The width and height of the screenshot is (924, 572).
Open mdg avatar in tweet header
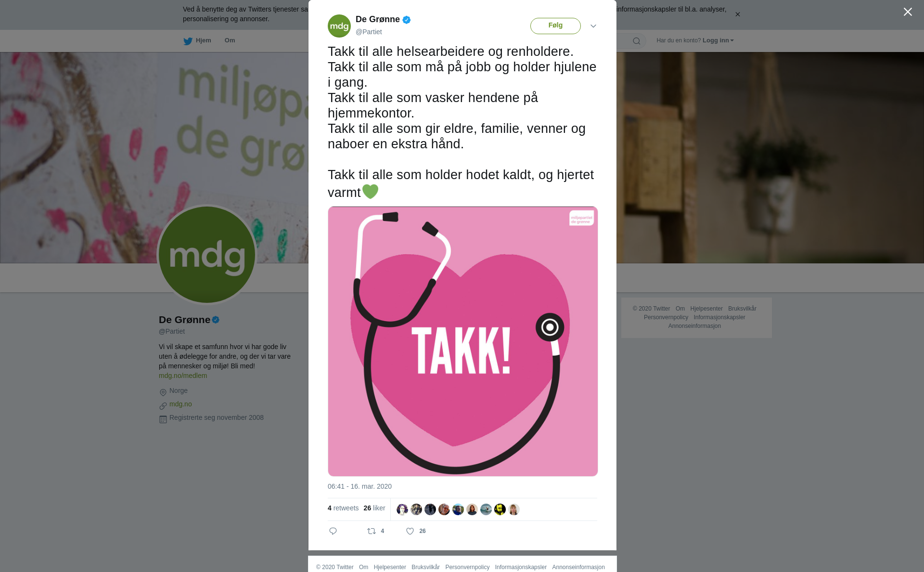click(339, 26)
